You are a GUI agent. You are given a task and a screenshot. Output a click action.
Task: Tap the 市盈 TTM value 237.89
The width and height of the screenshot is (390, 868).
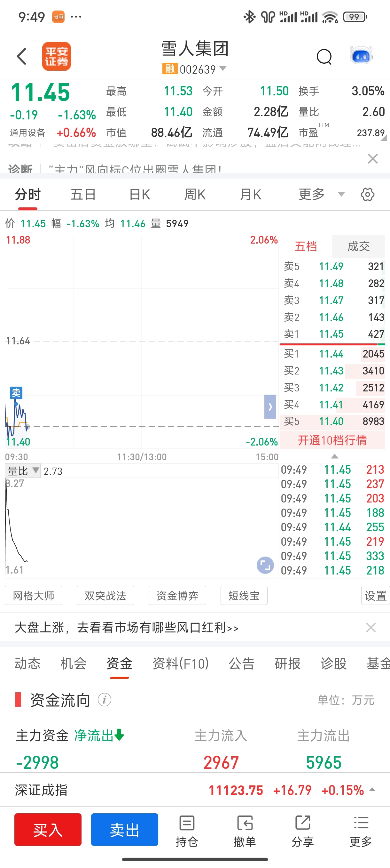[370, 133]
